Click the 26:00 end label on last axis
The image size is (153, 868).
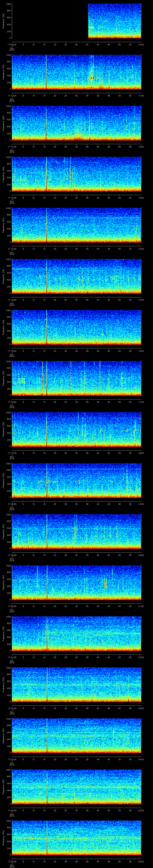141,861
